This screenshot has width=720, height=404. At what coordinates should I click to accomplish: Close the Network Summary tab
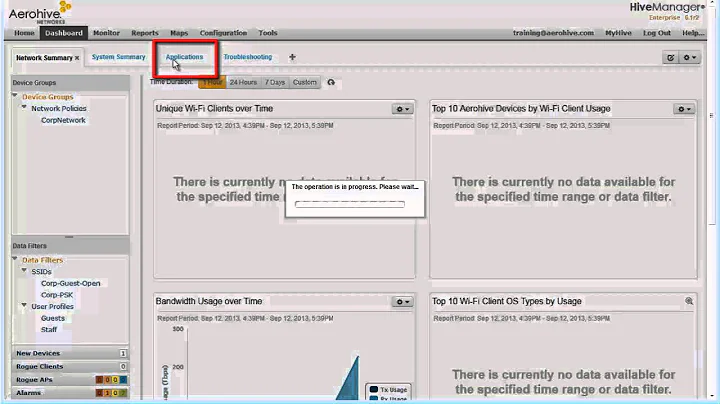[77, 58]
